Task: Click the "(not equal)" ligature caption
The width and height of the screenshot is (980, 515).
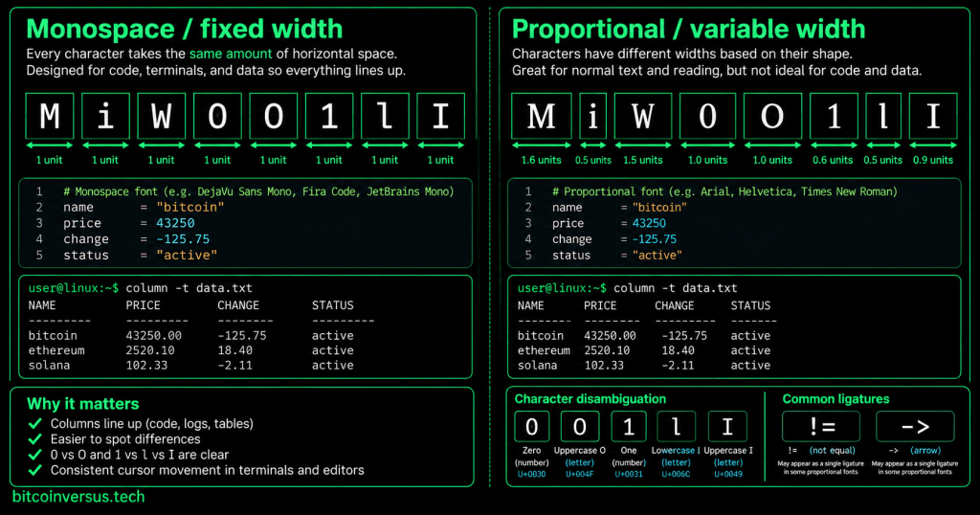Action: (x=832, y=450)
